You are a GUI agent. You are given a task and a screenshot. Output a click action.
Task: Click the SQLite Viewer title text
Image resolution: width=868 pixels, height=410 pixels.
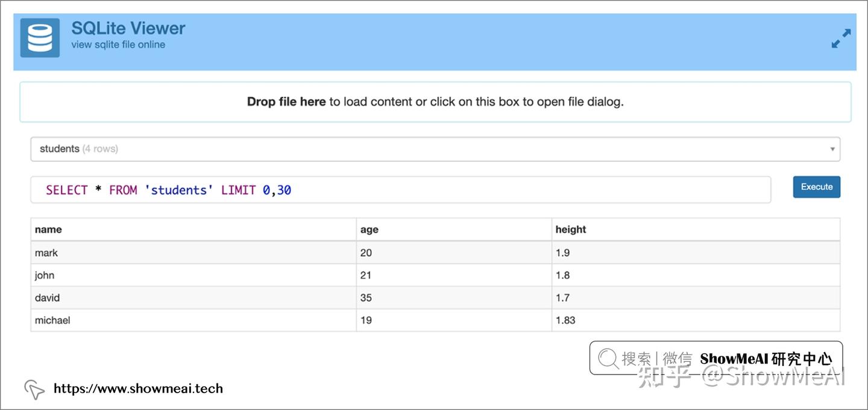[x=128, y=28]
